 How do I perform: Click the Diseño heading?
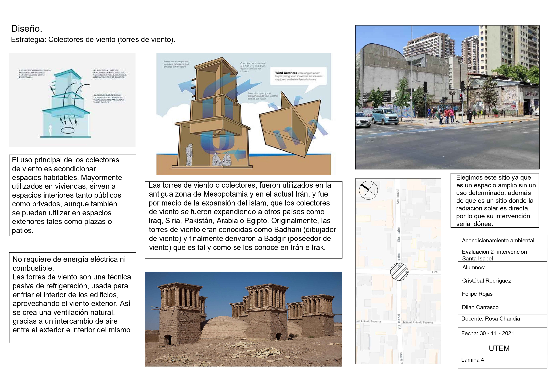(x=27, y=29)
